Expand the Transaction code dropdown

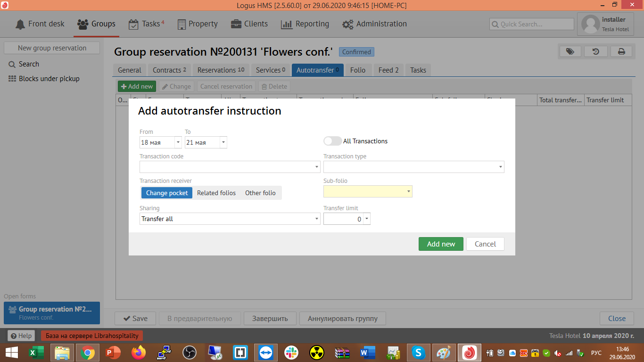317,167
